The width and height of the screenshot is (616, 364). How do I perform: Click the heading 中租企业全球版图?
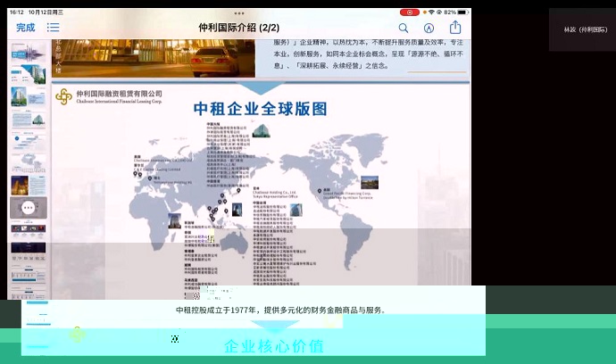click(260, 109)
